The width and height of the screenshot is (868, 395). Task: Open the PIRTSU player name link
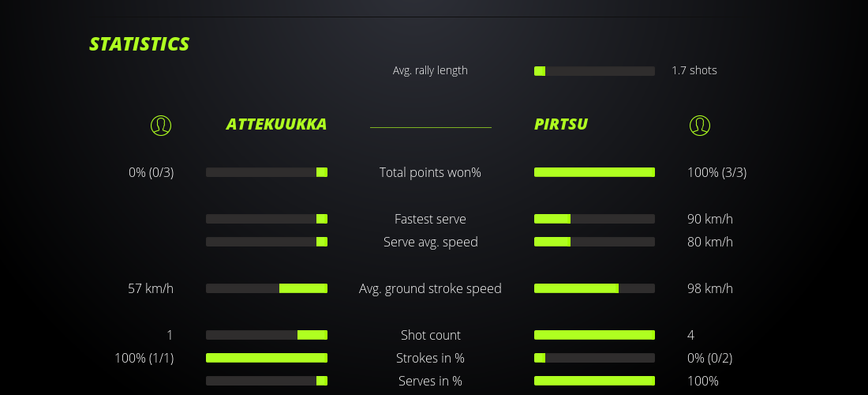pyautogui.click(x=561, y=124)
